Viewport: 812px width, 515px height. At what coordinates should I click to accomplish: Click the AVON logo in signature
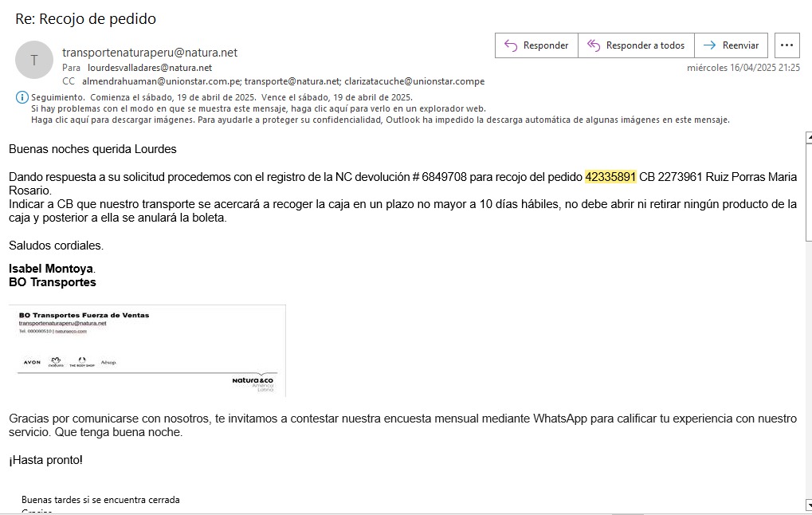(x=32, y=363)
